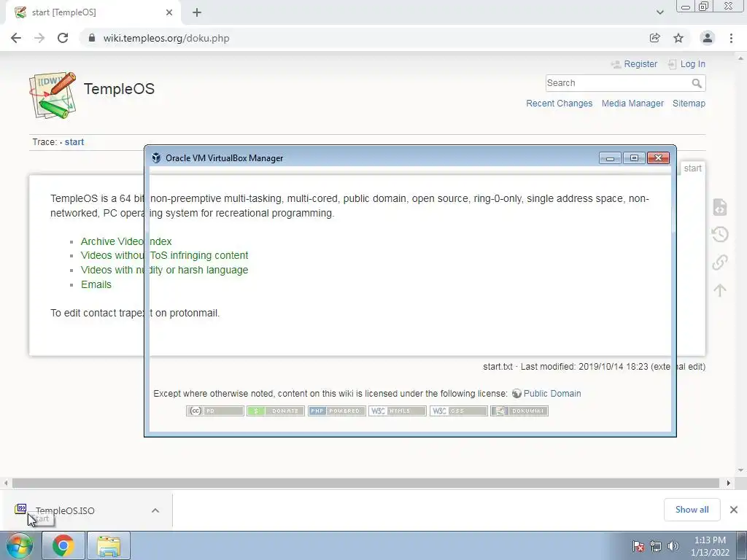The image size is (747, 560).
Task: Click the horizontal scrollbar right arrow
Action: click(x=729, y=483)
